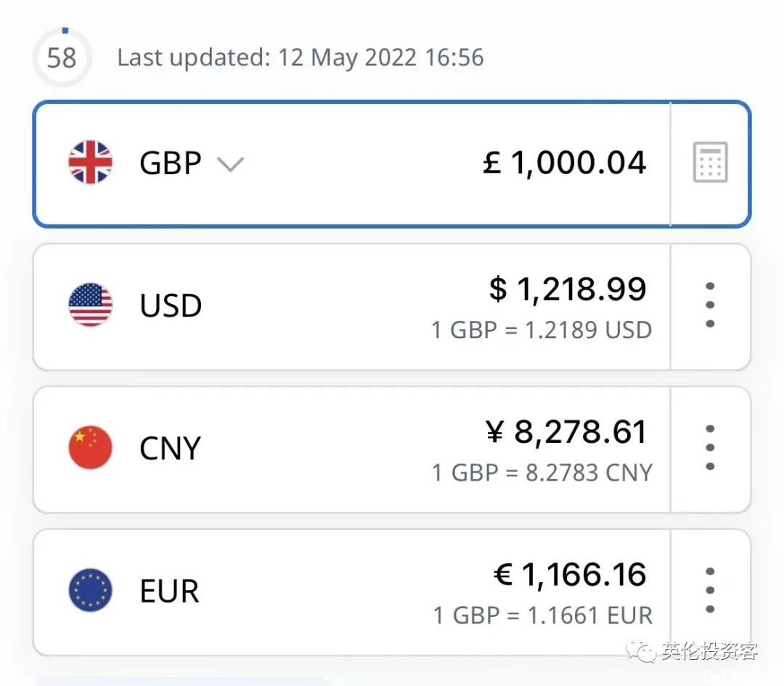
Task: Expand the GBP currency dropdown chevron
Action: click(230, 165)
